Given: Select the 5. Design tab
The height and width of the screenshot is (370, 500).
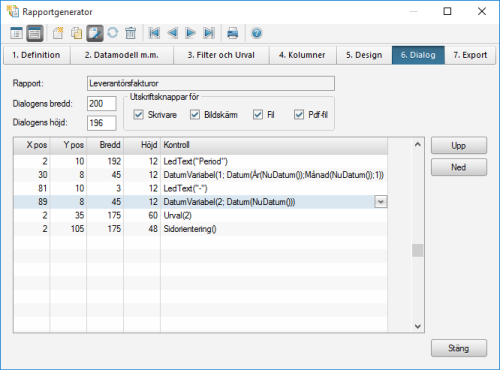Looking at the screenshot, I should tap(364, 55).
